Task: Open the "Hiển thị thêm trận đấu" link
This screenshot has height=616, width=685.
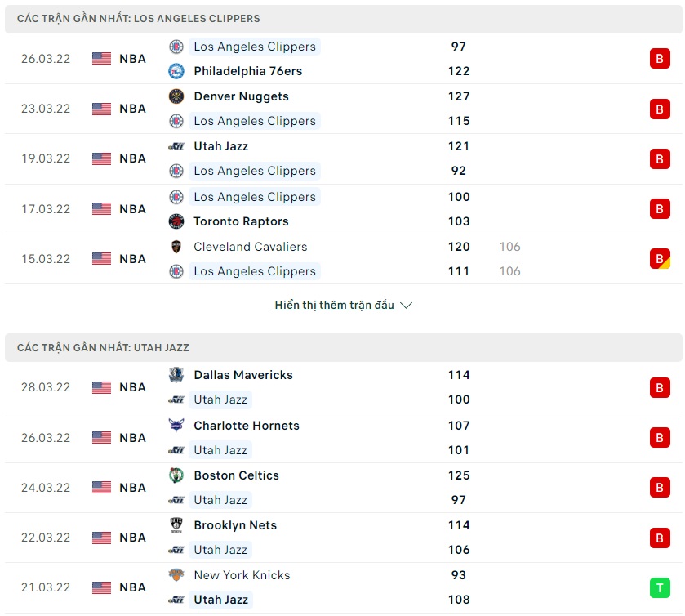Action: coord(334,306)
